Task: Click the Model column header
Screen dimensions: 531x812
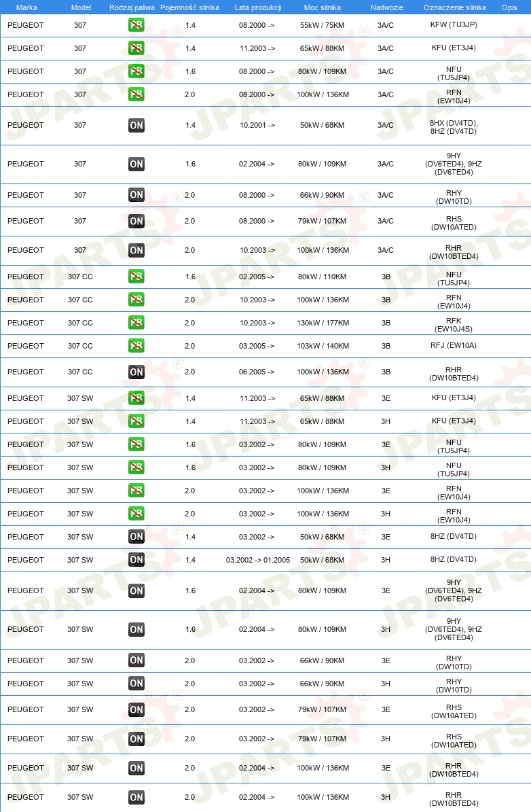Action: pyautogui.click(x=81, y=7)
